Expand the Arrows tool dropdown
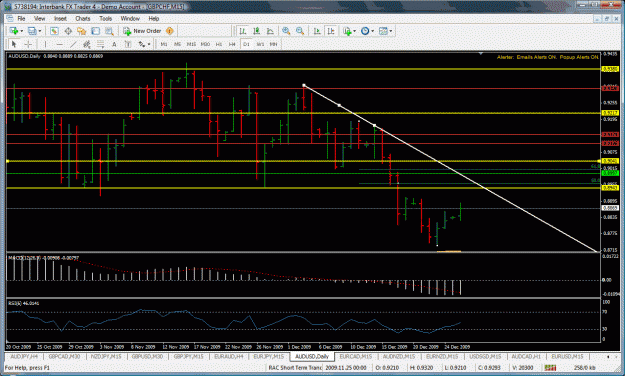The image size is (625, 376). tap(149, 44)
